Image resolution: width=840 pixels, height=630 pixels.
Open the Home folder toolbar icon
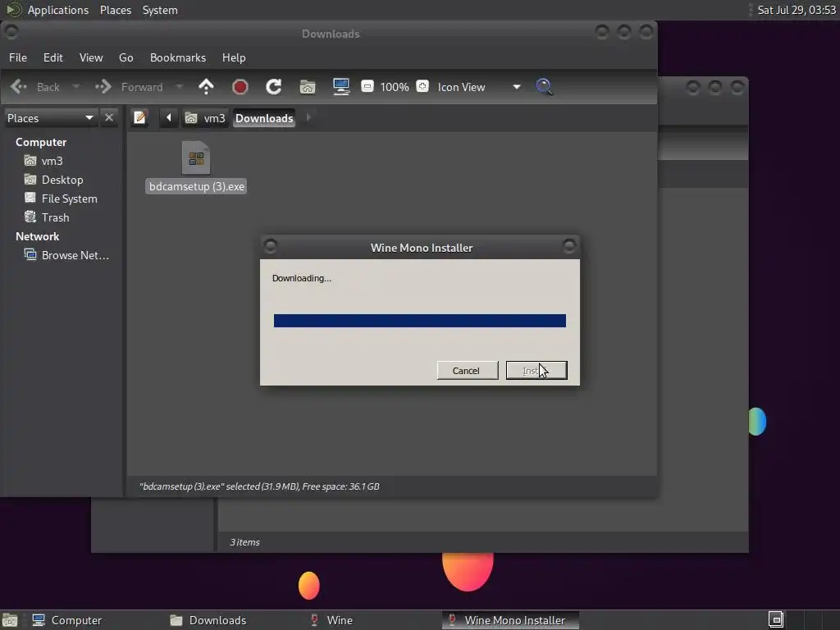coord(308,87)
